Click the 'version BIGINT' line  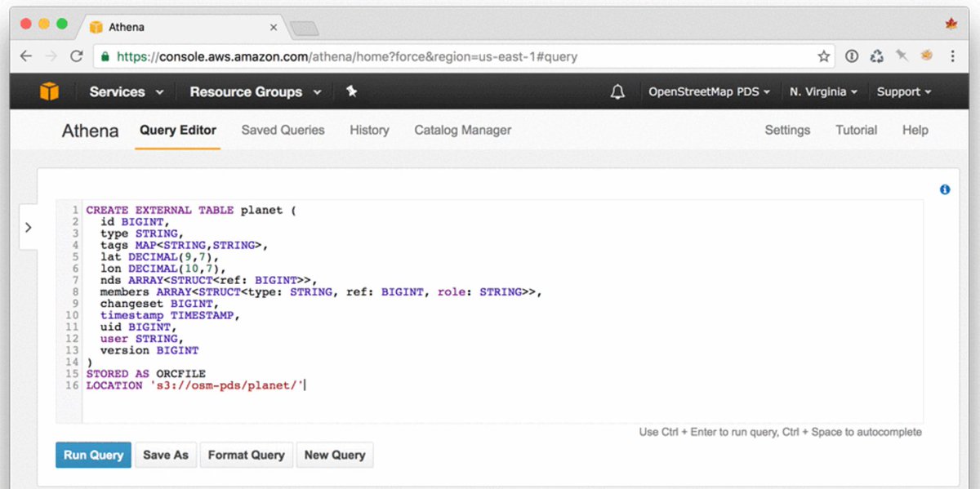[x=149, y=350]
